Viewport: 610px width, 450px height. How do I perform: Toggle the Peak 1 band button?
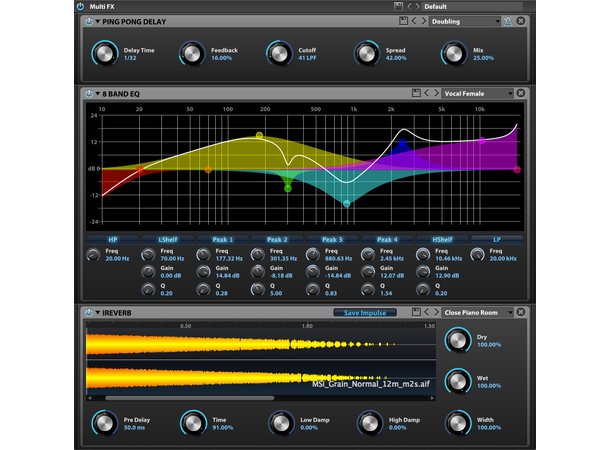pos(223,239)
